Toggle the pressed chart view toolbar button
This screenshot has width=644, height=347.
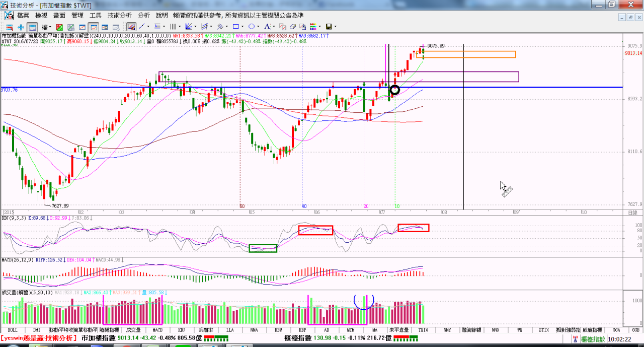coord(94,27)
